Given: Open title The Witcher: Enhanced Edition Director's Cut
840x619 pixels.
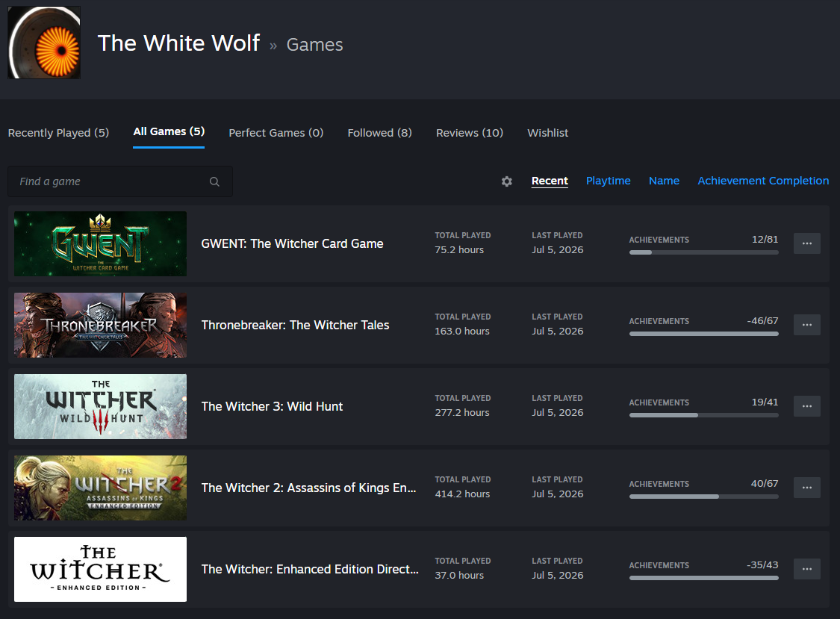Looking at the screenshot, I should point(310,570).
